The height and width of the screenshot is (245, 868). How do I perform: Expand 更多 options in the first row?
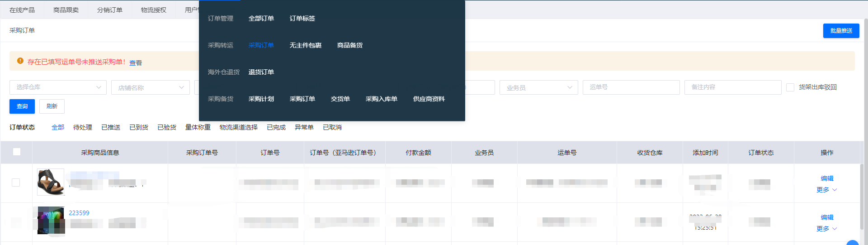click(x=826, y=190)
